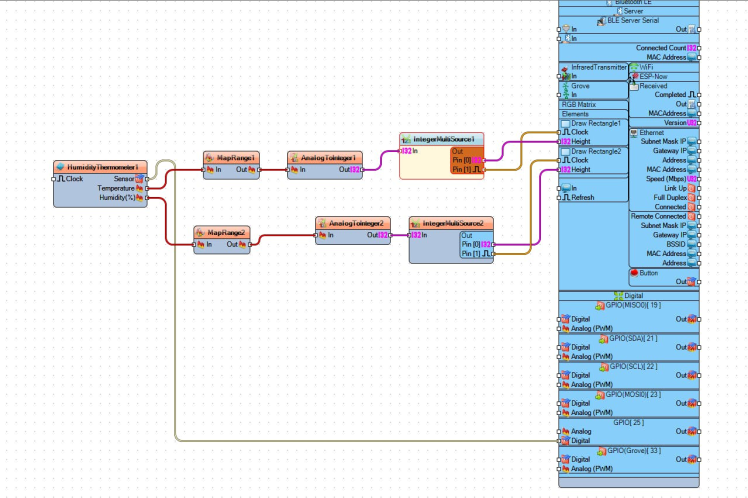Viewport: 748px width, 498px height.
Task: Click the red Button icon on board
Action: [x=634, y=272]
